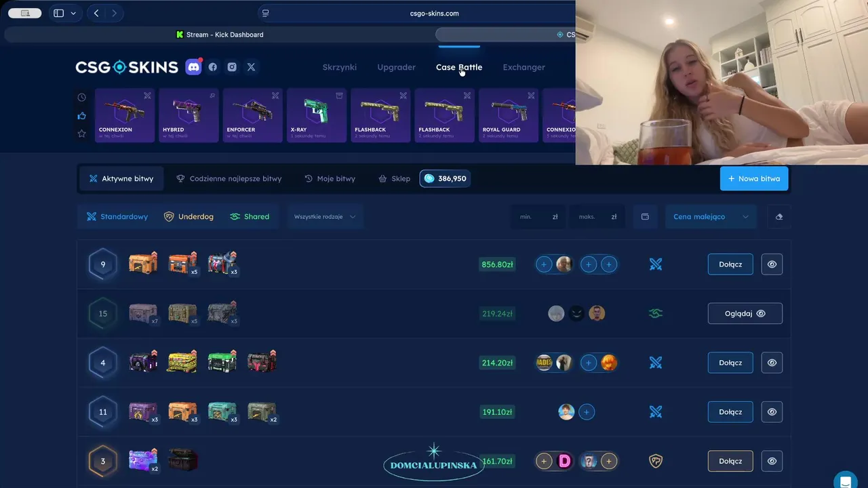Click Oglądaj for the 219.24zł battle
The image size is (868, 488).
tap(745, 314)
